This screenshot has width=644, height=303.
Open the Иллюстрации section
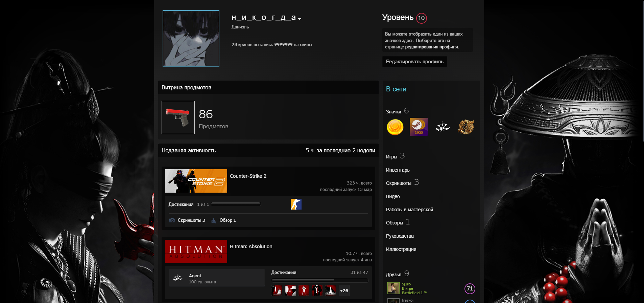(x=401, y=249)
